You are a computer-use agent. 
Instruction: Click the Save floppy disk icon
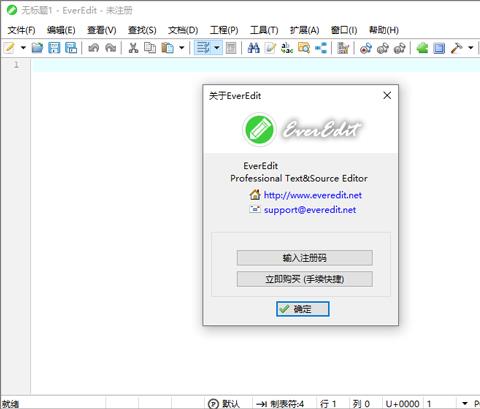pyautogui.click(x=54, y=48)
